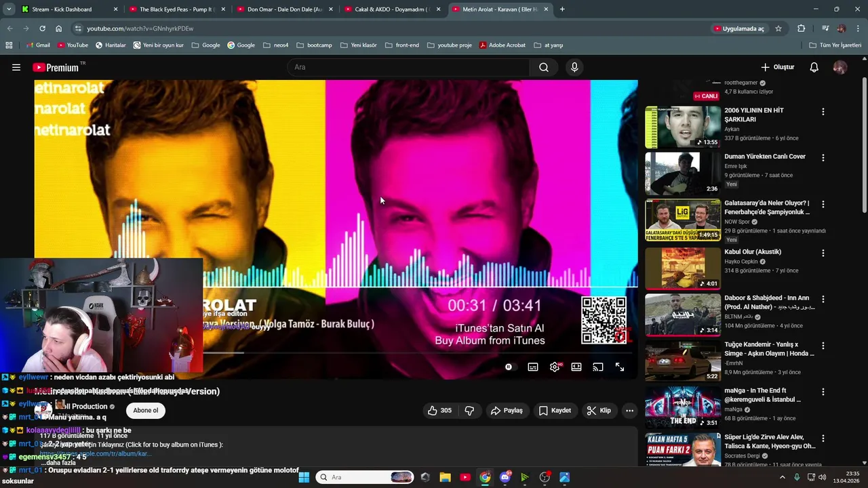868x488 pixels.
Task: Go to YouTube Premium home logo
Action: point(56,67)
